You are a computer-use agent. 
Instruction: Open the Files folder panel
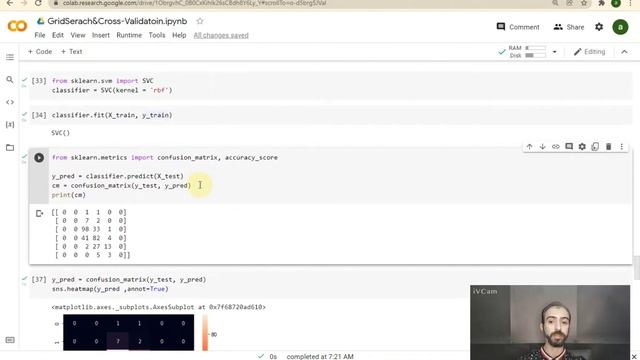click(x=10, y=147)
